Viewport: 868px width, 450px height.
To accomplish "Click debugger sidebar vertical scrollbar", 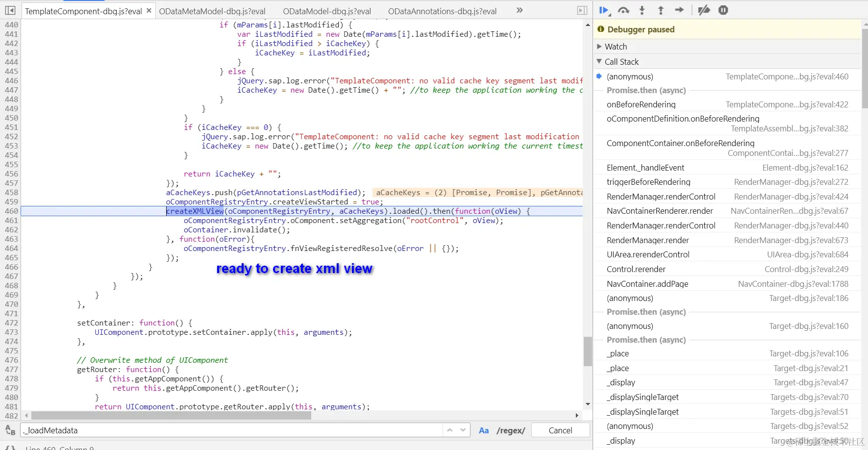I will [x=865, y=69].
